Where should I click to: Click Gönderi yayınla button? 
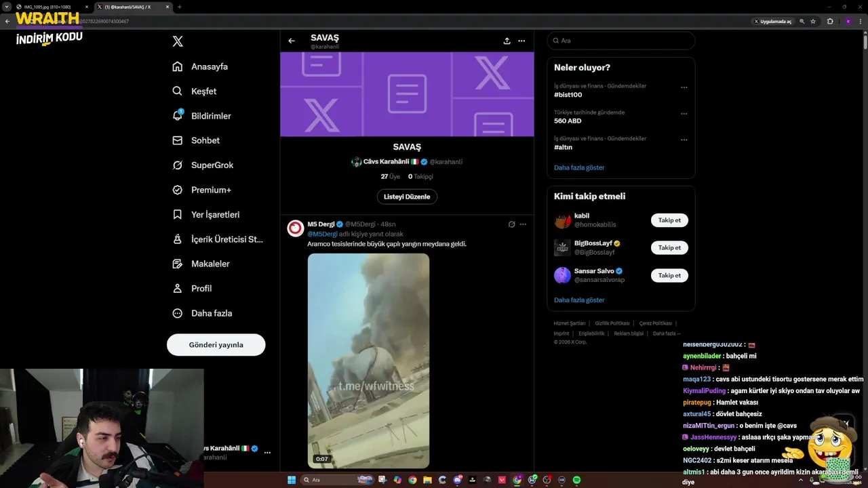point(216,344)
